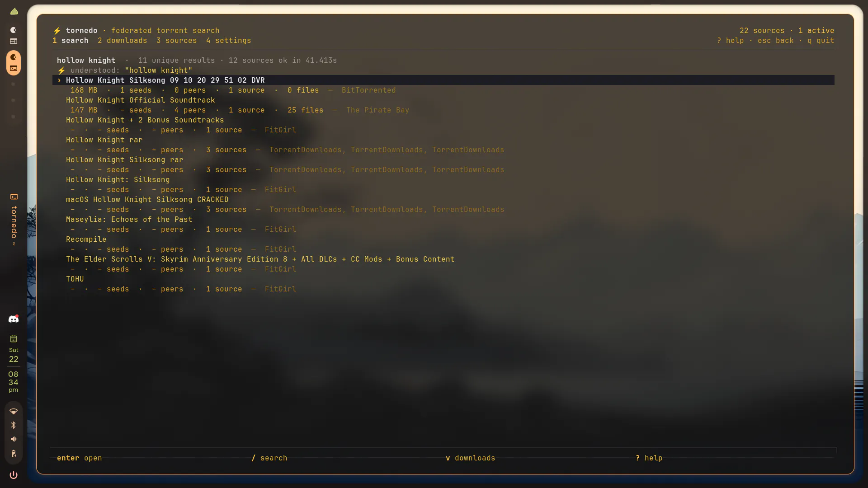The image size is (868, 488).
Task: Click the 4 peers value
Action: click(x=190, y=110)
